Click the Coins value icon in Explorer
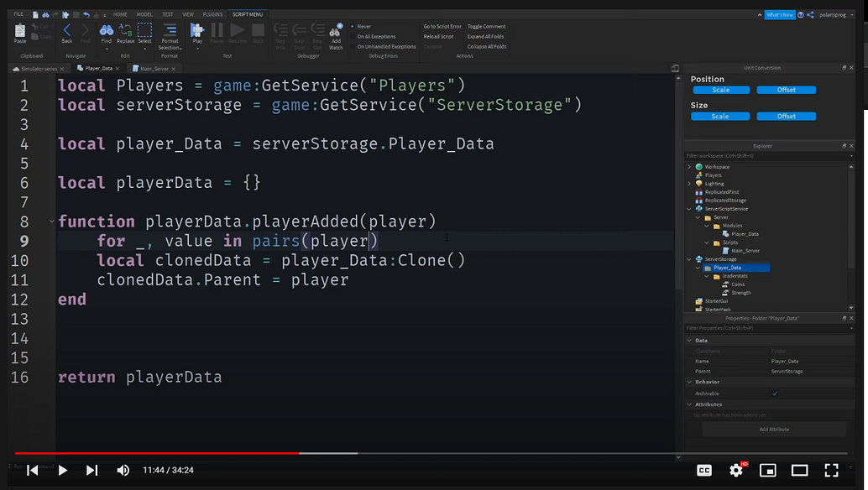Screen dimensions: 868x490 (726, 284)
